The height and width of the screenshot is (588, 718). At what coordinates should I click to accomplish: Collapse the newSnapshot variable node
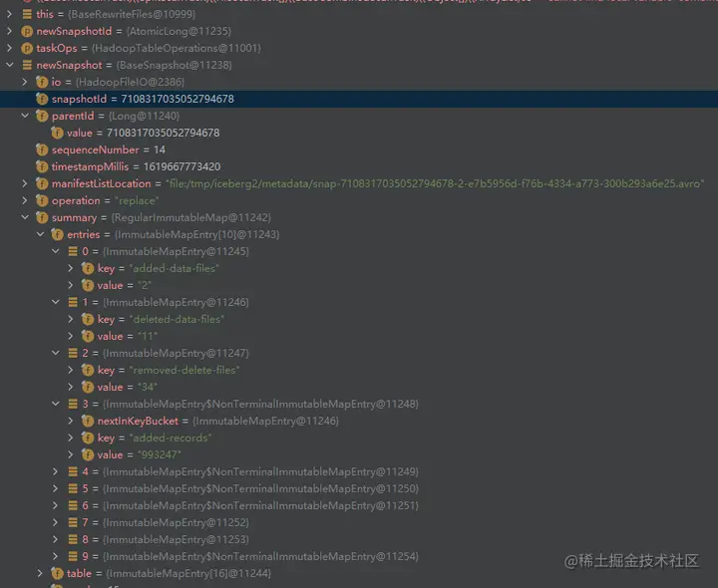pyautogui.click(x=9, y=65)
